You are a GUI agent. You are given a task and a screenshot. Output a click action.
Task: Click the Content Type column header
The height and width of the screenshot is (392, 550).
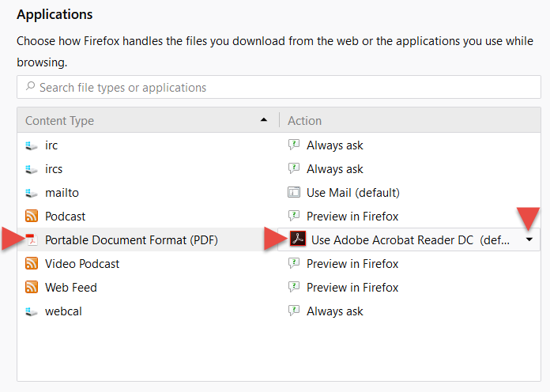click(x=59, y=121)
